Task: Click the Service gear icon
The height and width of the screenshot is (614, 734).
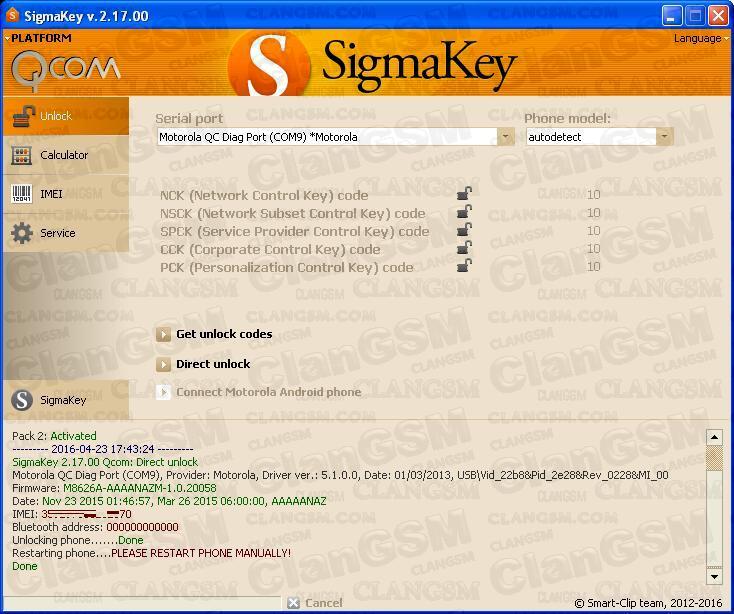Action: 22,233
